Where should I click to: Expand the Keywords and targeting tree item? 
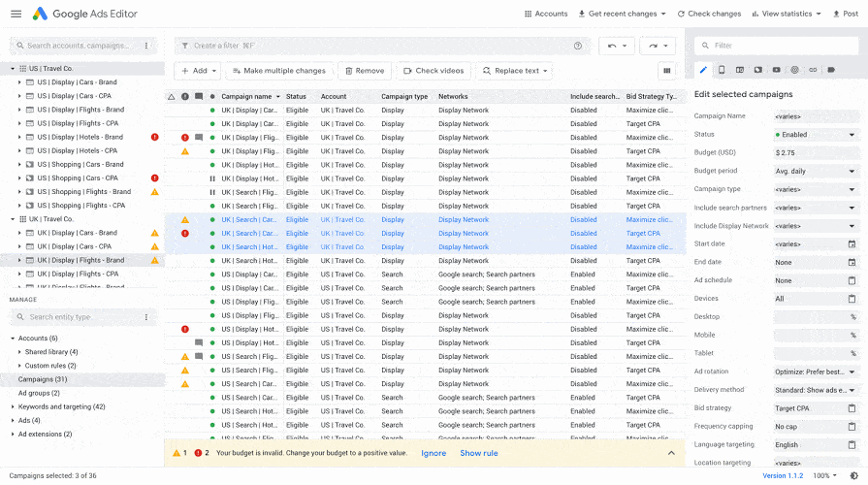click(14, 406)
